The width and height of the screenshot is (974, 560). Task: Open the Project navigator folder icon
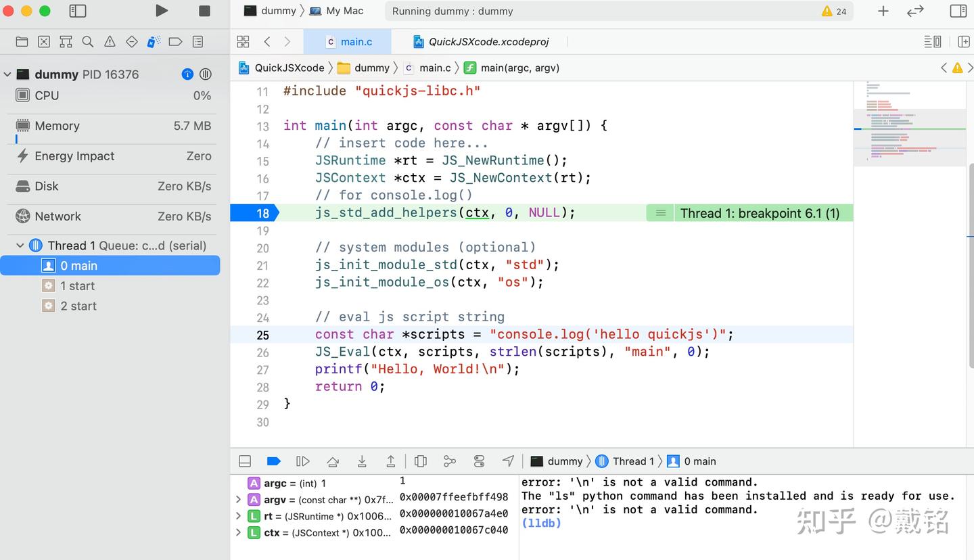(x=21, y=41)
